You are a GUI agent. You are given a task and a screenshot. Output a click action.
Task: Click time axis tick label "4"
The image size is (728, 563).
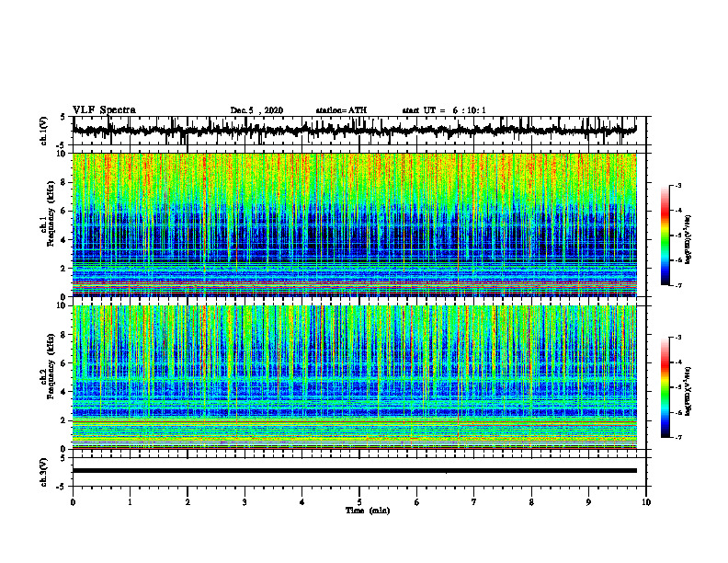[x=302, y=502]
